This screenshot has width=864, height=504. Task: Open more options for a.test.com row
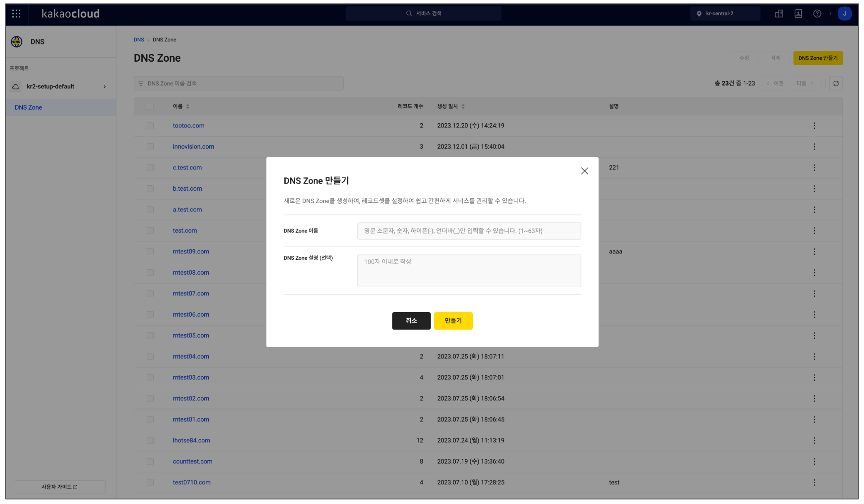[814, 210]
